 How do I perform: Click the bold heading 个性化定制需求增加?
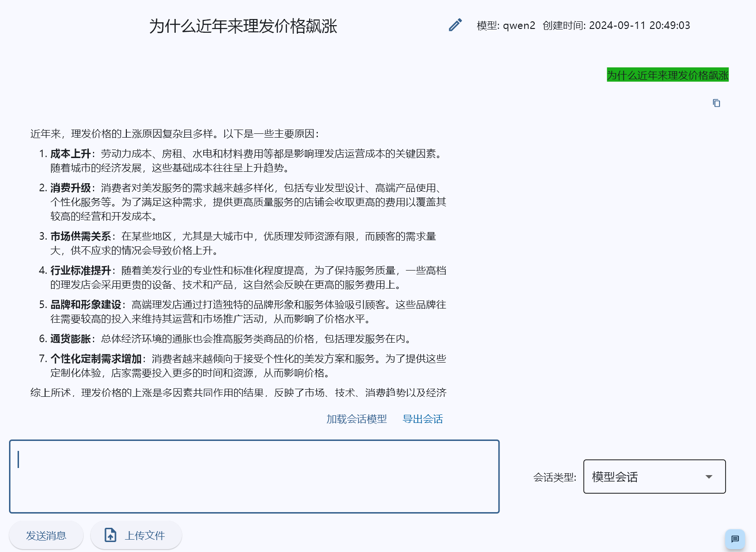click(96, 359)
